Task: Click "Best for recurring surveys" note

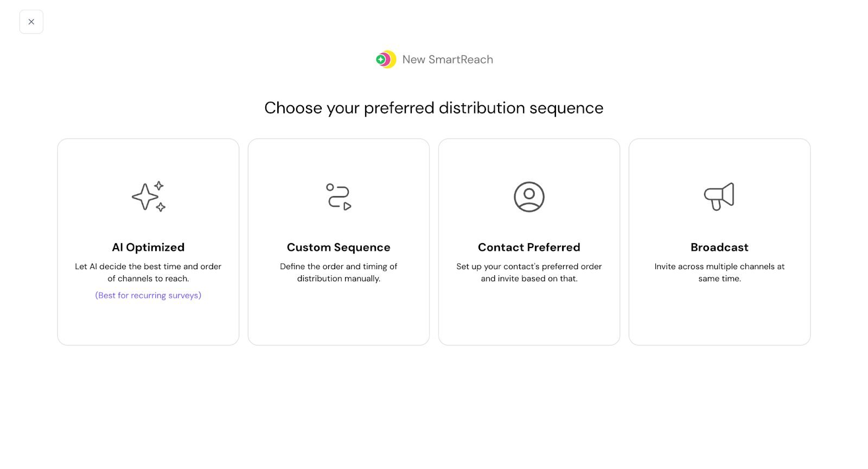Action: tap(148, 295)
